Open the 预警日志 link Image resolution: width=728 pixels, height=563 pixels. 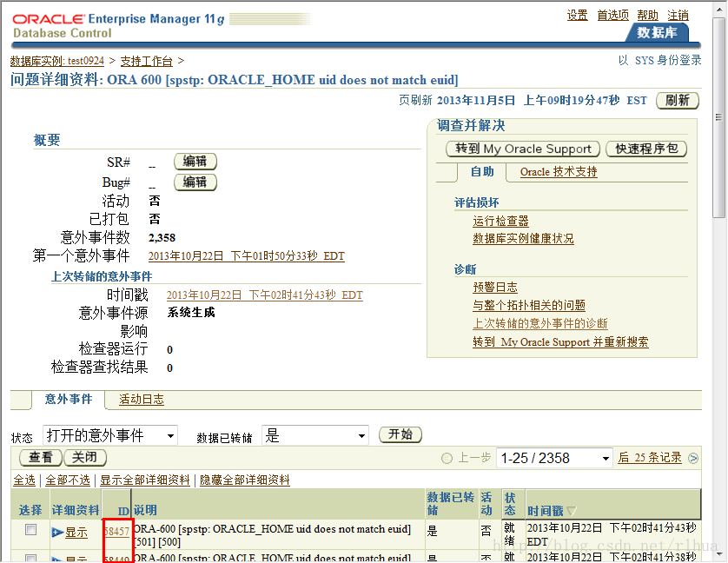pyautogui.click(x=495, y=288)
